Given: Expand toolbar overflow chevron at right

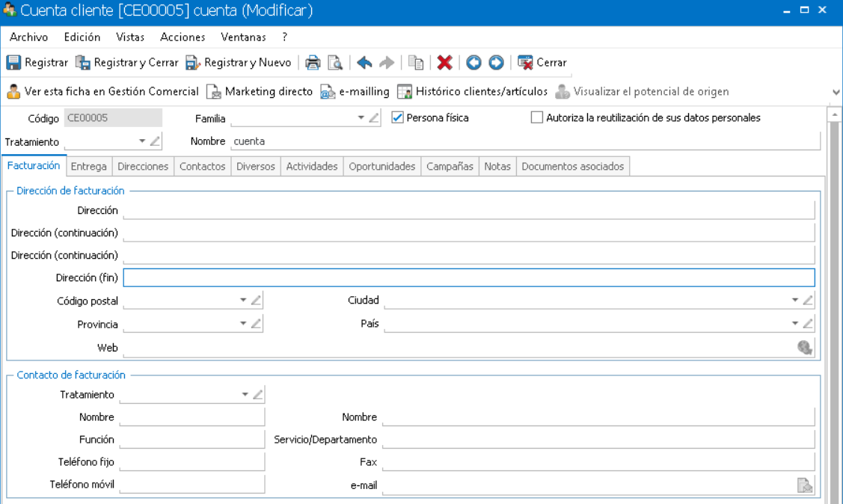Looking at the screenshot, I should pos(836,92).
